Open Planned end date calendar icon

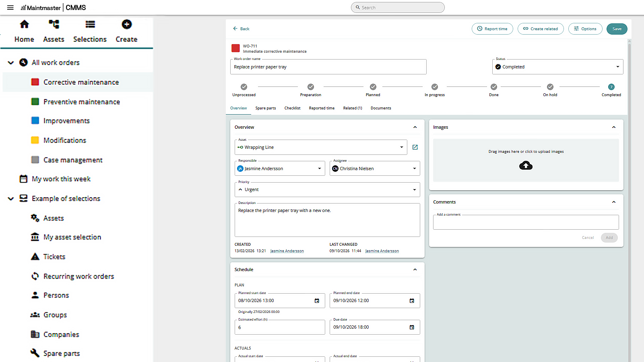coord(412,301)
